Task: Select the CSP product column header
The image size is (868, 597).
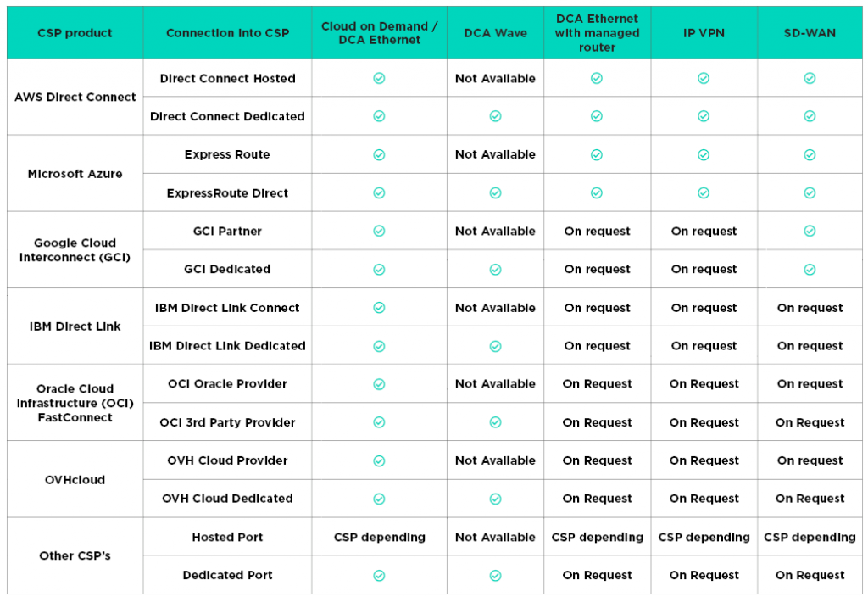Action: point(75,33)
